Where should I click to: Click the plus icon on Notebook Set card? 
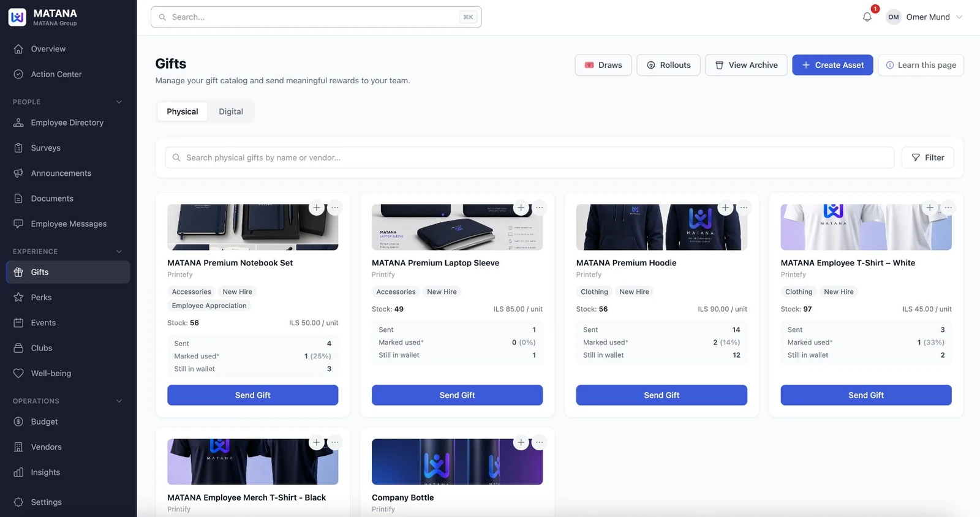point(317,208)
